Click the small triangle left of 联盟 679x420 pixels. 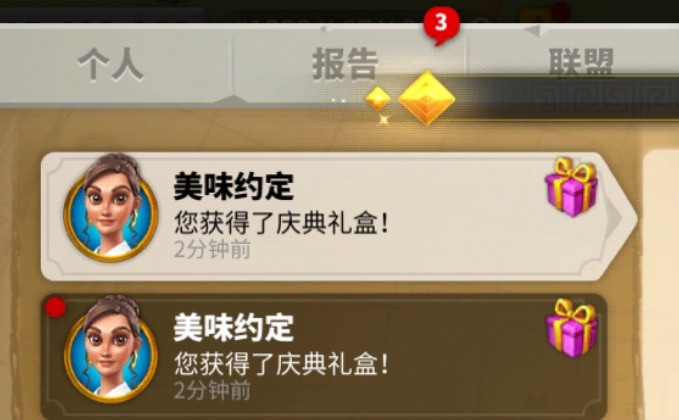tap(532, 30)
